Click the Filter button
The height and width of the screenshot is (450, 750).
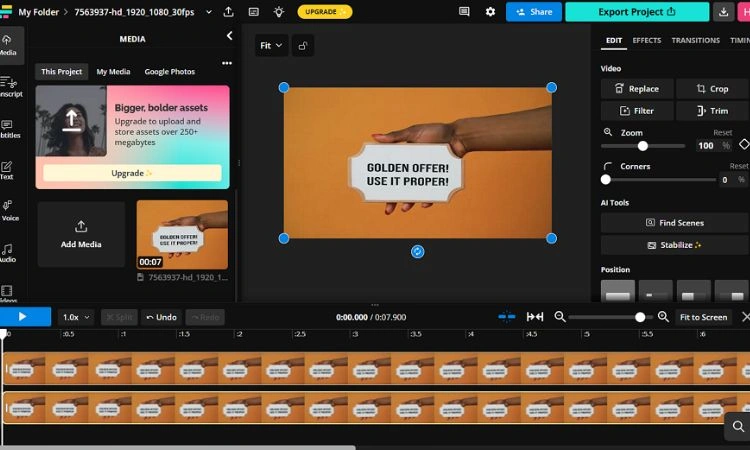click(x=637, y=111)
